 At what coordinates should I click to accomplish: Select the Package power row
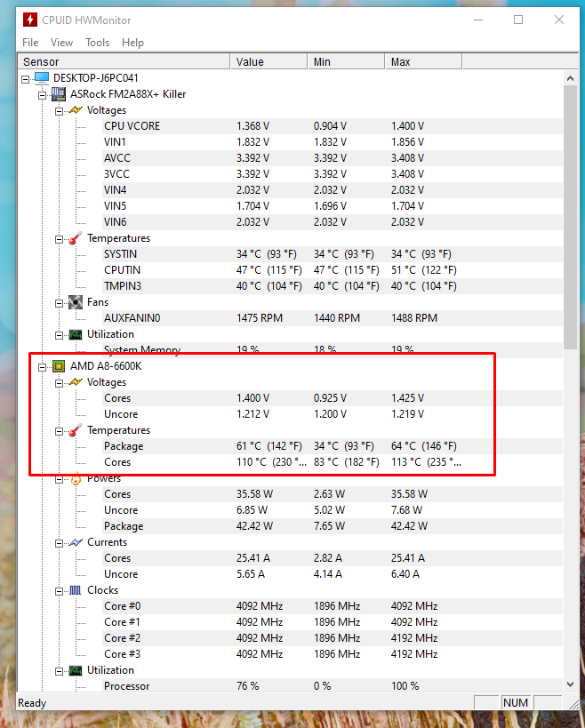(333, 526)
